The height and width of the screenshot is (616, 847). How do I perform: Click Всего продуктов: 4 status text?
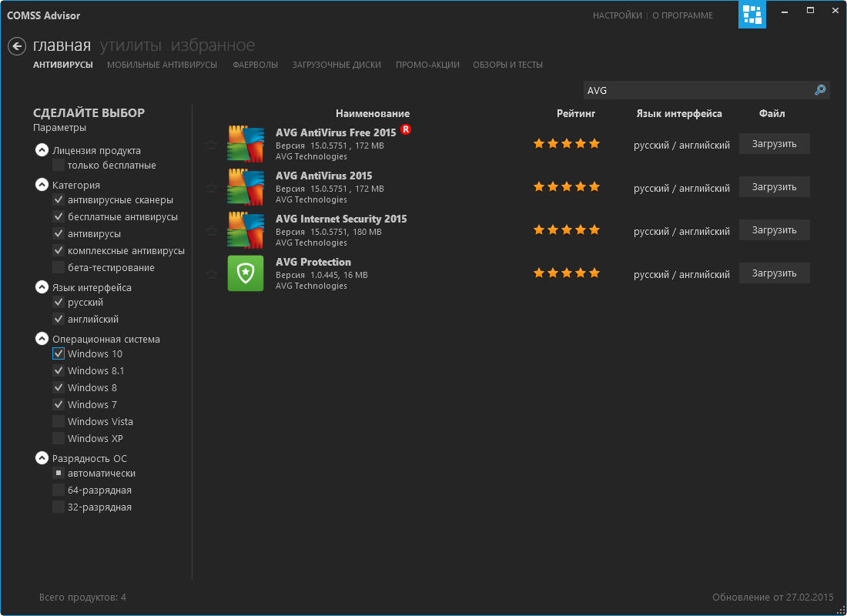(82, 597)
